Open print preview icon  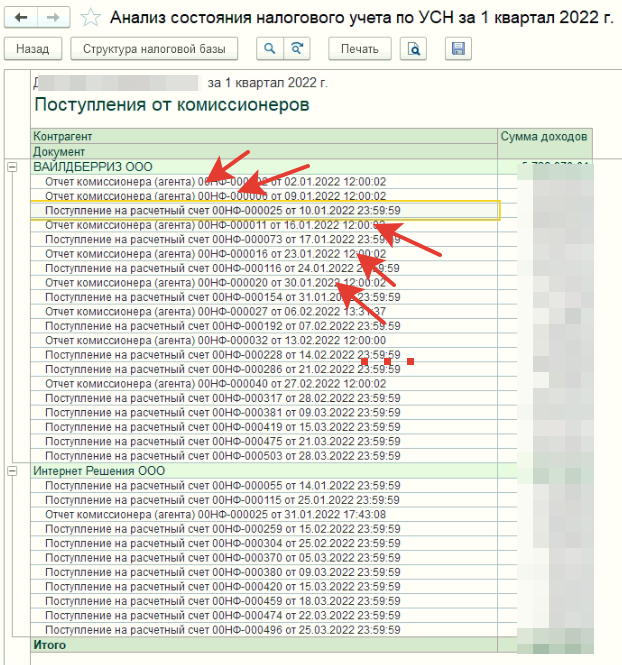[x=412, y=49]
